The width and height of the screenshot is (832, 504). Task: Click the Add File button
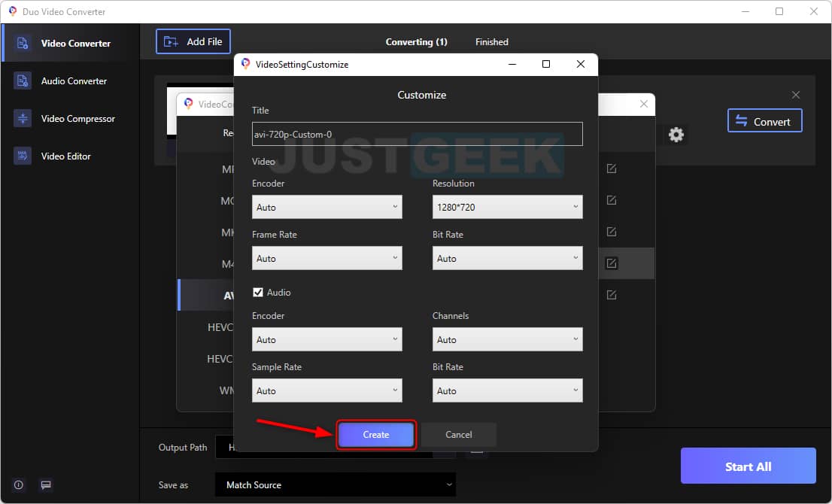[193, 41]
